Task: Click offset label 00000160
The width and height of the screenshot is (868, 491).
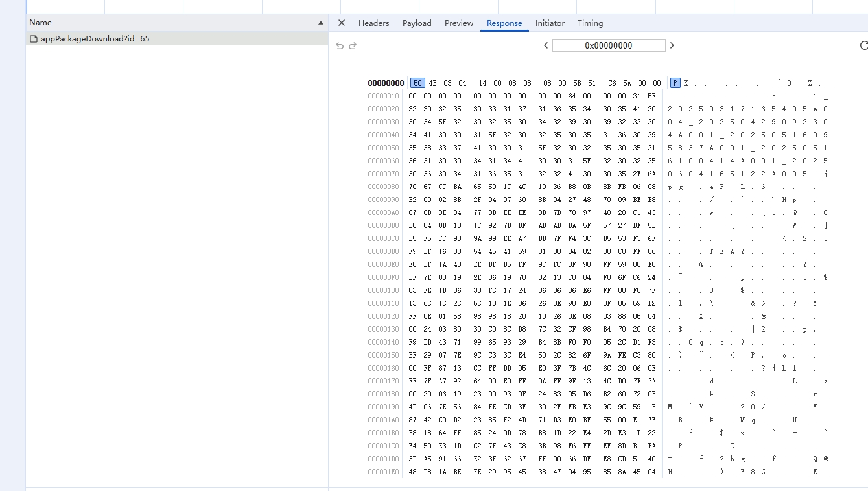Action: click(x=384, y=368)
